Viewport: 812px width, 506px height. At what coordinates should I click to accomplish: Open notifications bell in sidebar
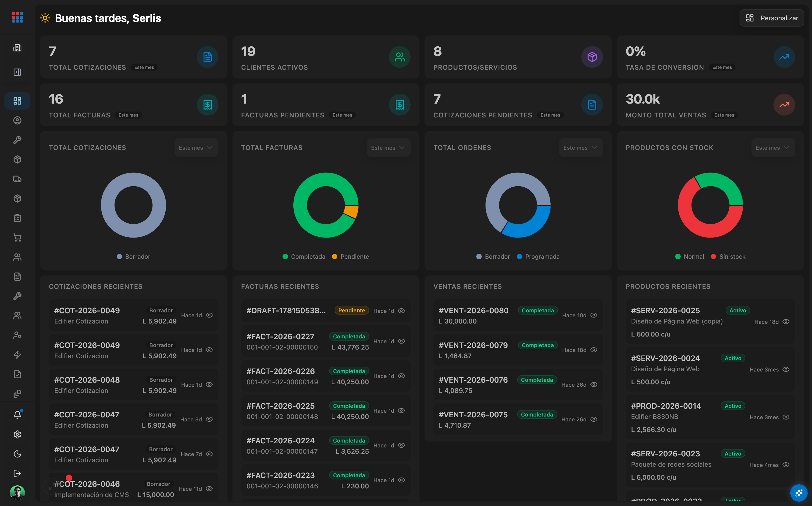pos(17,415)
